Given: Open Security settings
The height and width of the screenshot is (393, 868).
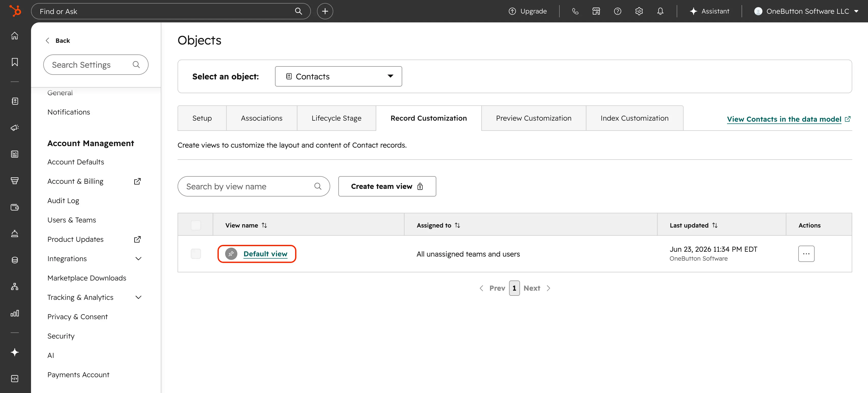Looking at the screenshot, I should [x=61, y=336].
